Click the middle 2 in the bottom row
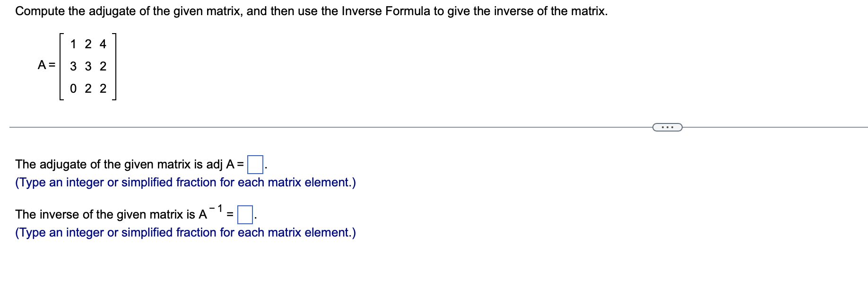Image resolution: width=868 pixels, height=290 pixels. (88, 88)
